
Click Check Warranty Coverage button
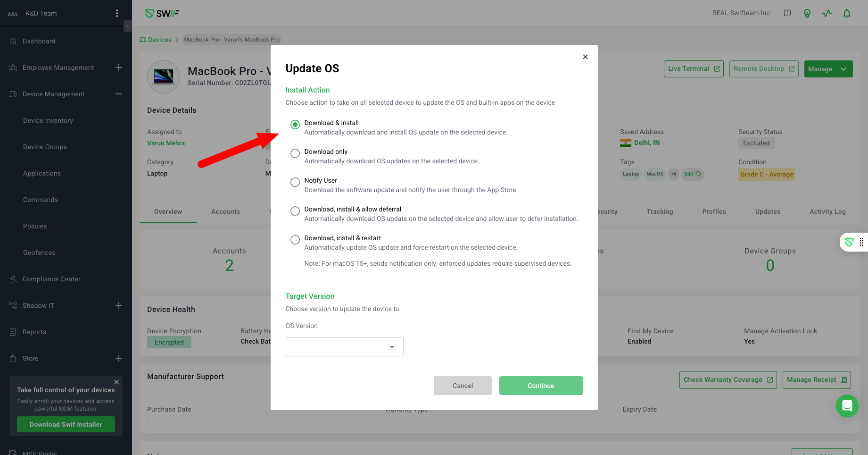[x=728, y=379]
